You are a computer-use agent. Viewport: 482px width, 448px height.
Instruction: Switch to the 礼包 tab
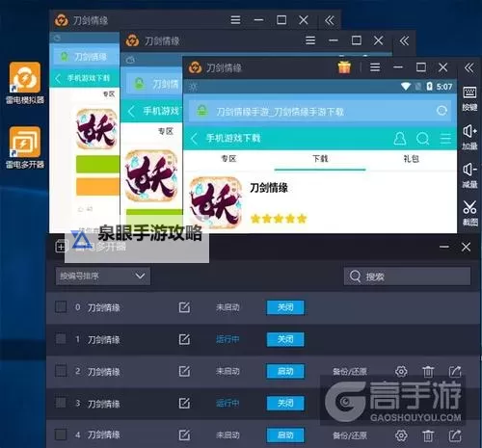[412, 159]
